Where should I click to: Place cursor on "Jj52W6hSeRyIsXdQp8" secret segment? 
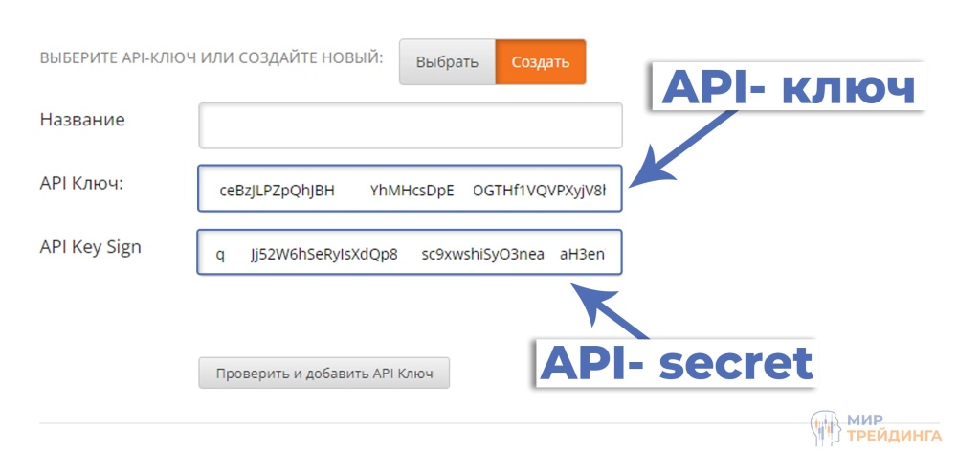coord(323,255)
